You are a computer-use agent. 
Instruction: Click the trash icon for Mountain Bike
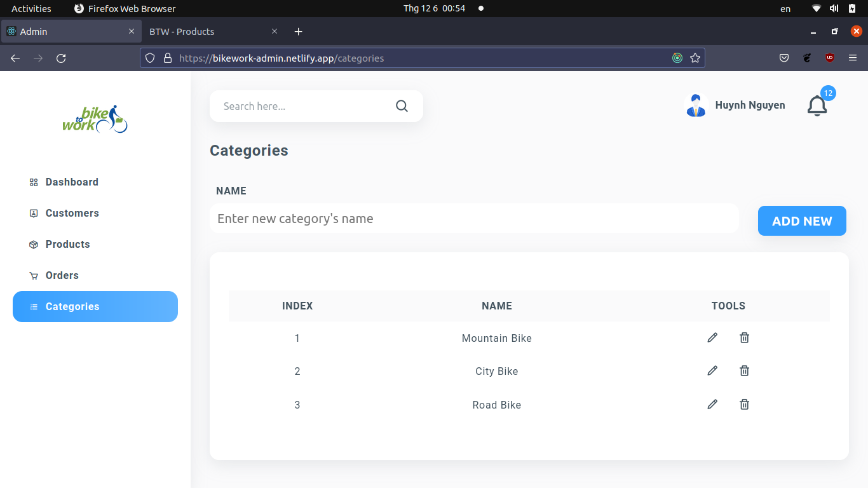(x=744, y=337)
